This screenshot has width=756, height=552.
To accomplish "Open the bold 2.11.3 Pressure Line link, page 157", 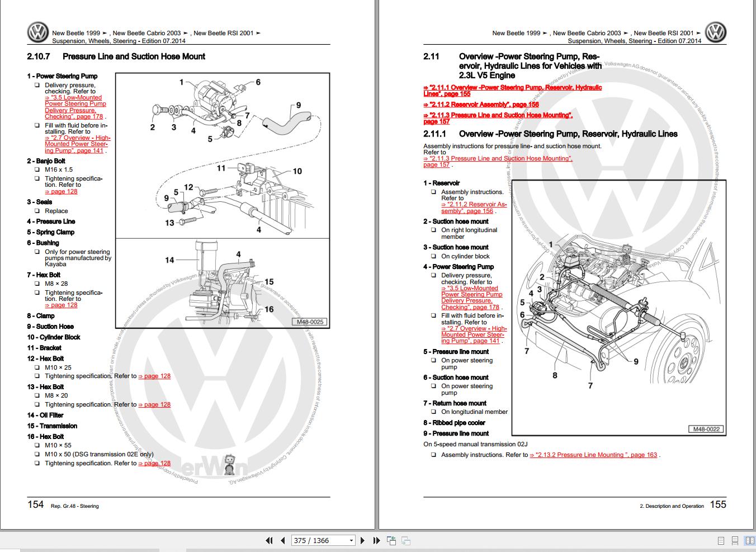I will [x=498, y=118].
